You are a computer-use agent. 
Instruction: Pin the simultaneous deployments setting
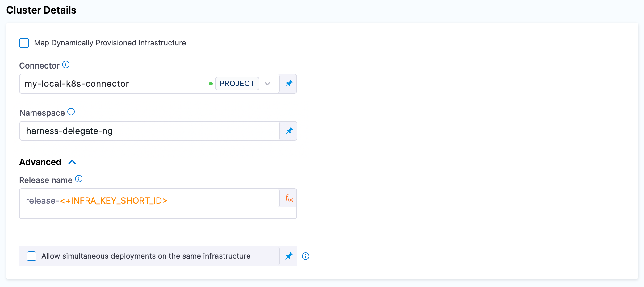click(x=289, y=256)
